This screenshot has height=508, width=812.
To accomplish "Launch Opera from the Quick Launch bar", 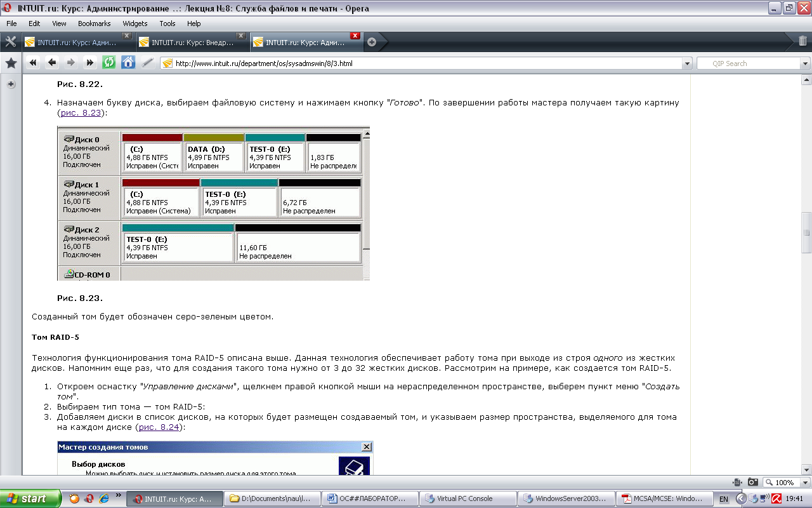I will pos(89,498).
